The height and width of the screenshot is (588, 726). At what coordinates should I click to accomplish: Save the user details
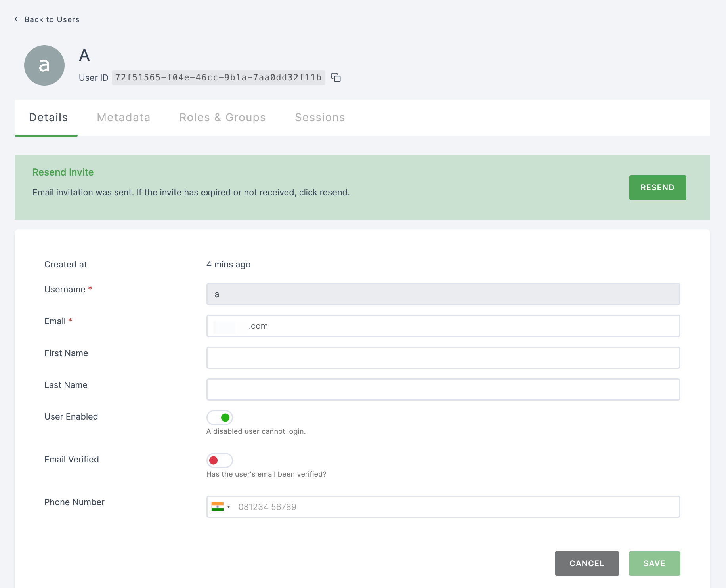pos(654,563)
